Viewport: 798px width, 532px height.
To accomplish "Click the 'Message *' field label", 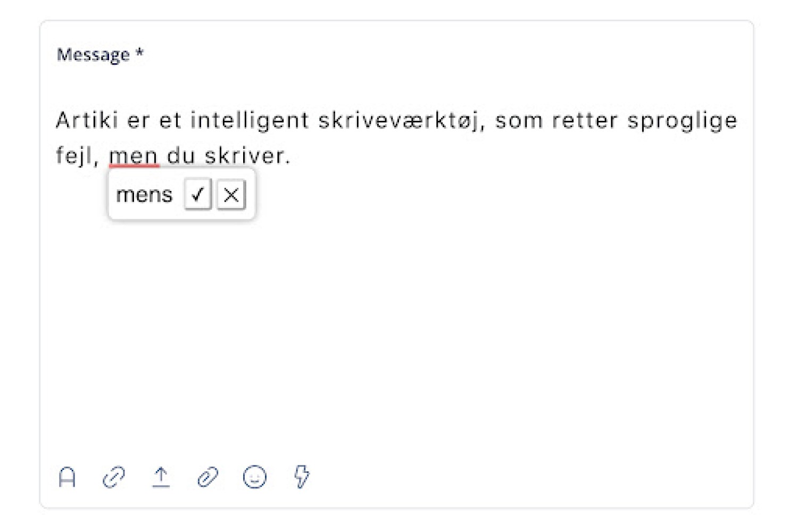I will [100, 54].
